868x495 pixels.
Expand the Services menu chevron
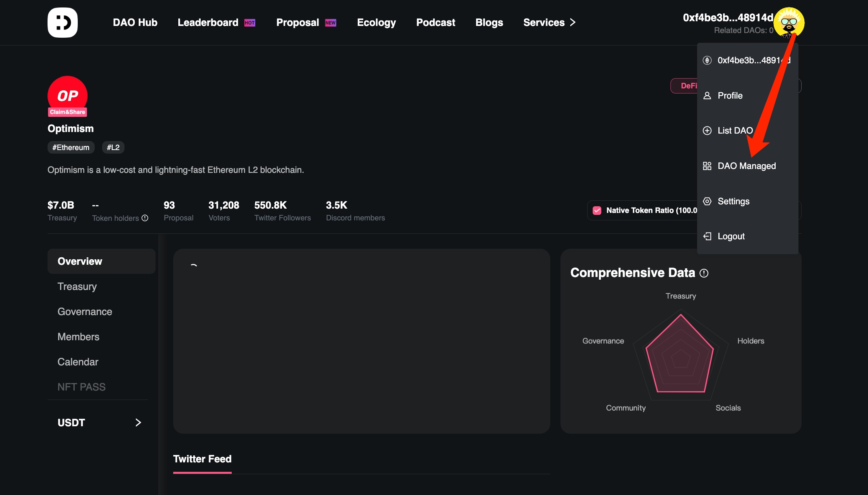(573, 22)
